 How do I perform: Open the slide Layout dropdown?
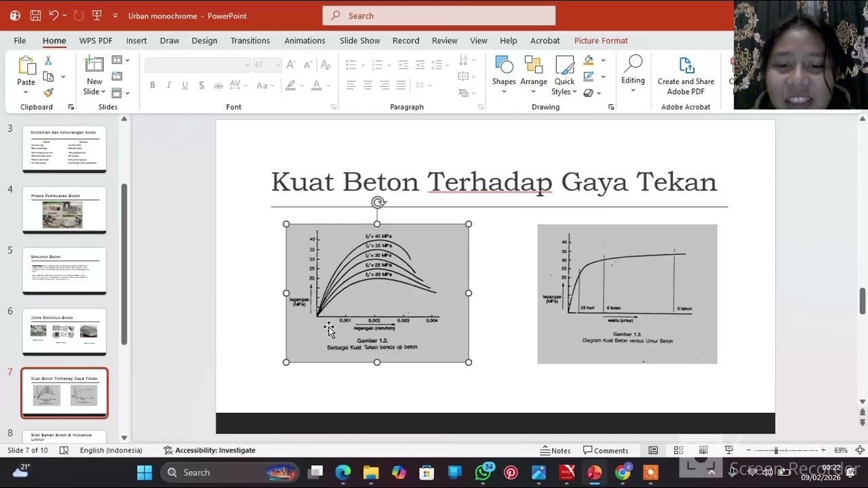pyautogui.click(x=120, y=60)
